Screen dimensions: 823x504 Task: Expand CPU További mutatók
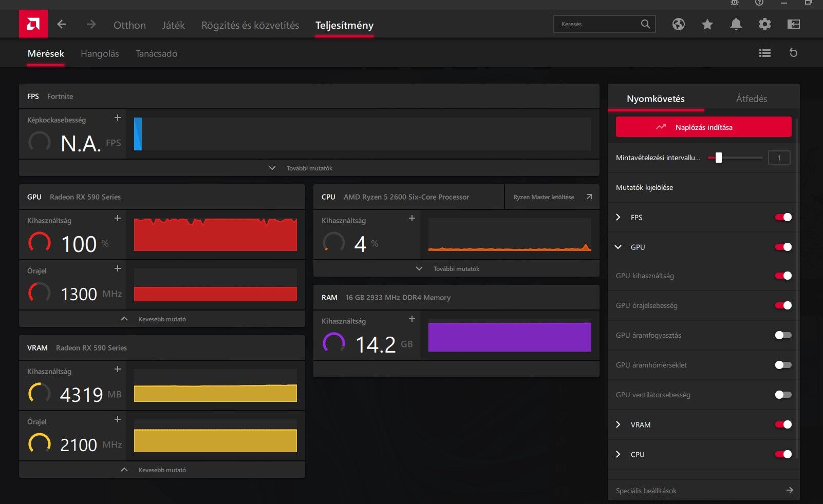(x=456, y=268)
